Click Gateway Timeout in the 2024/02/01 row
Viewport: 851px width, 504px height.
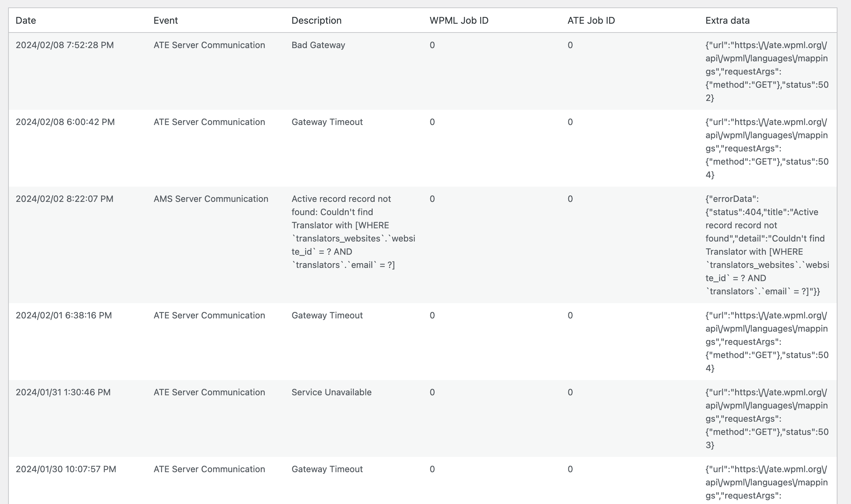click(x=327, y=315)
